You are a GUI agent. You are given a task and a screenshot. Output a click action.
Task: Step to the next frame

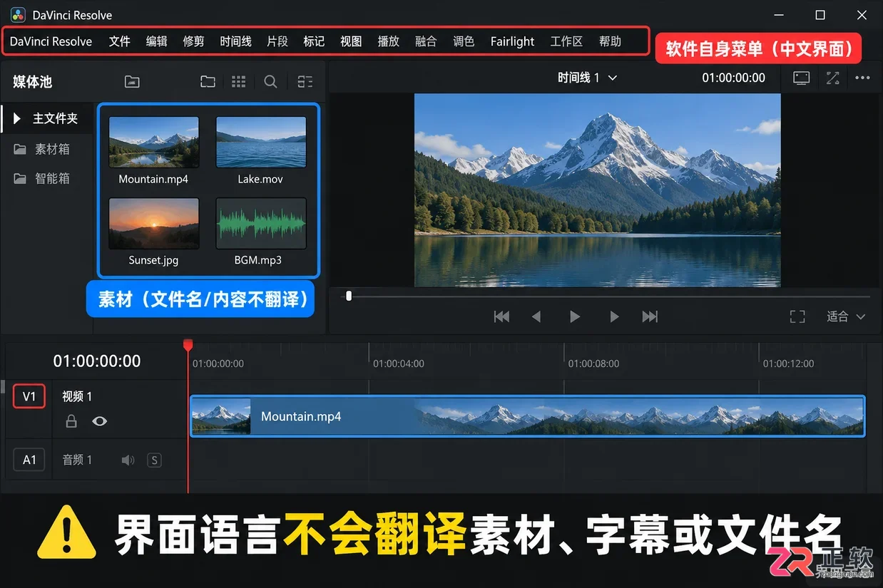(614, 316)
